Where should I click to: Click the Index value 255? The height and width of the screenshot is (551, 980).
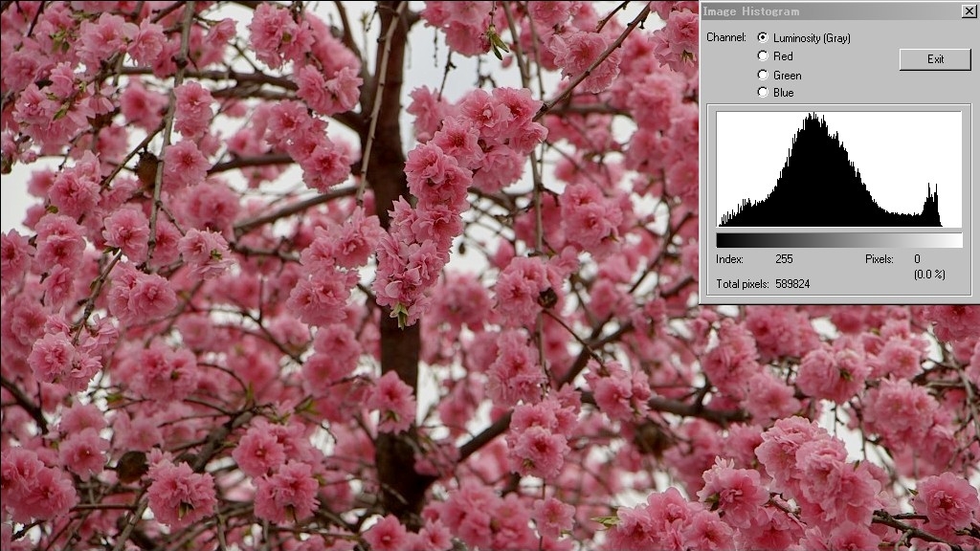tap(784, 259)
